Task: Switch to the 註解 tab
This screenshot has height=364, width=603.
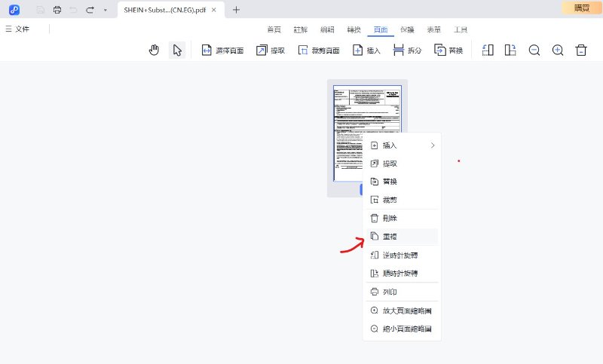Action: [x=301, y=29]
